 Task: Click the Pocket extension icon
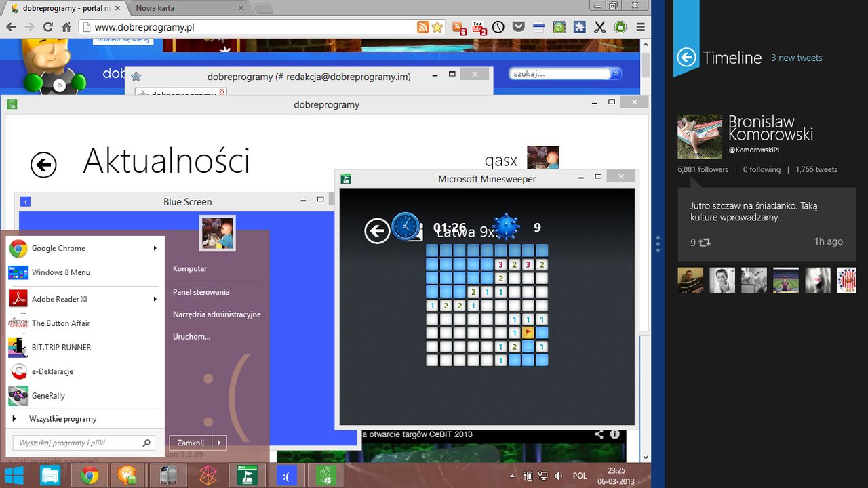(x=519, y=27)
